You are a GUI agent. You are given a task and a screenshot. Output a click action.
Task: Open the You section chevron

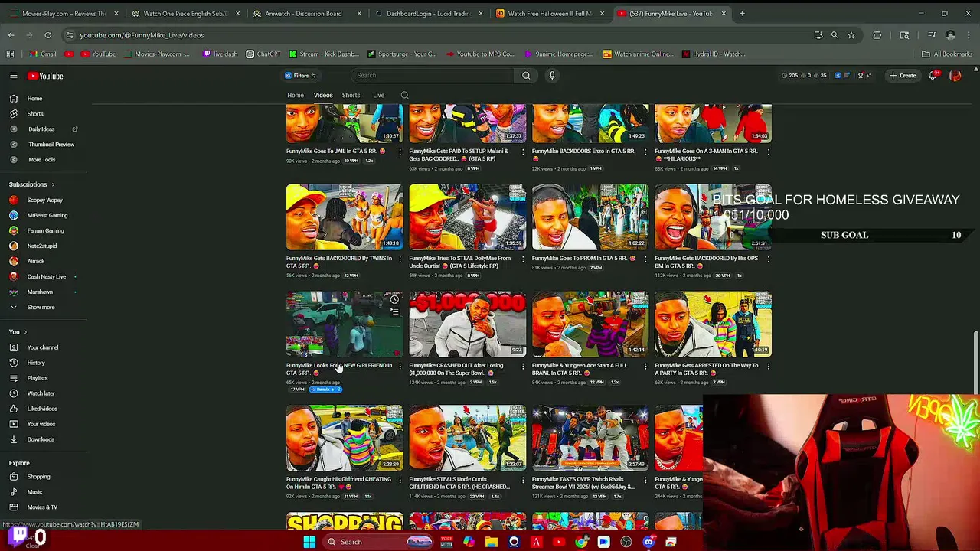click(25, 332)
